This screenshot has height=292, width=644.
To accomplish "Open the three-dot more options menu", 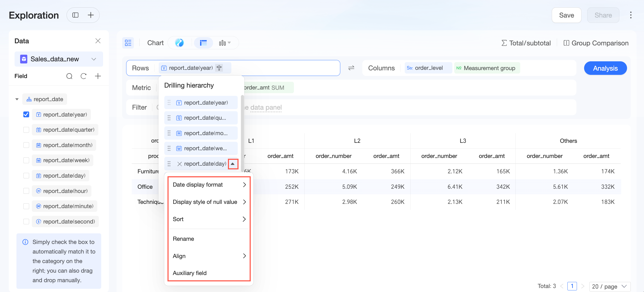I will tap(631, 15).
